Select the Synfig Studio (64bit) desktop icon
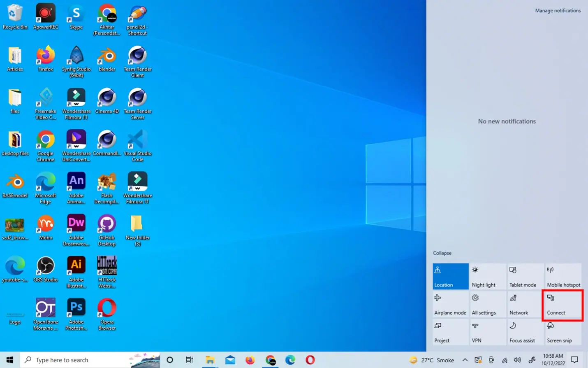 pyautogui.click(x=76, y=62)
